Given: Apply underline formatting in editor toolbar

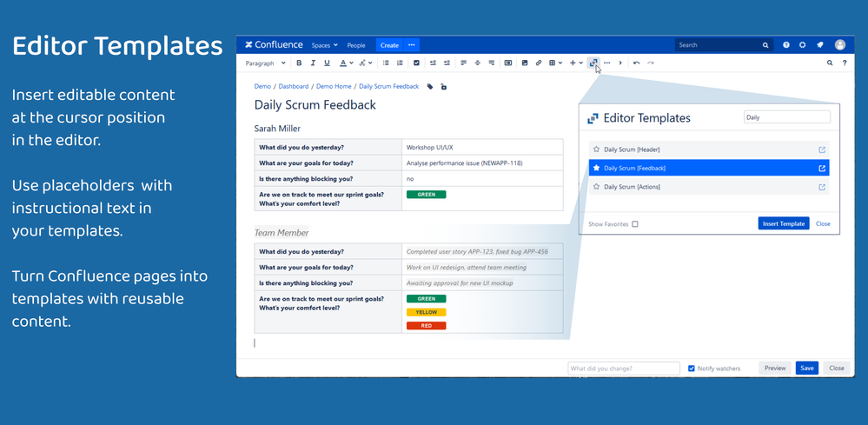Looking at the screenshot, I should (327, 63).
